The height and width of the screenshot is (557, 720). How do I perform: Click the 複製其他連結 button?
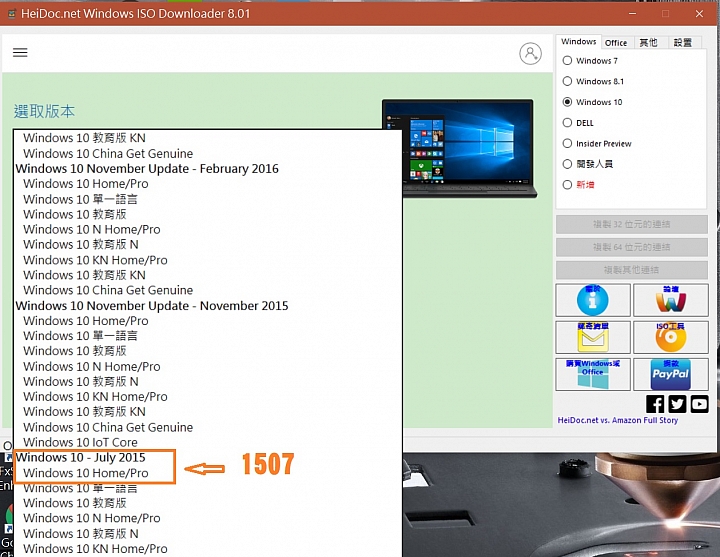coord(631,270)
